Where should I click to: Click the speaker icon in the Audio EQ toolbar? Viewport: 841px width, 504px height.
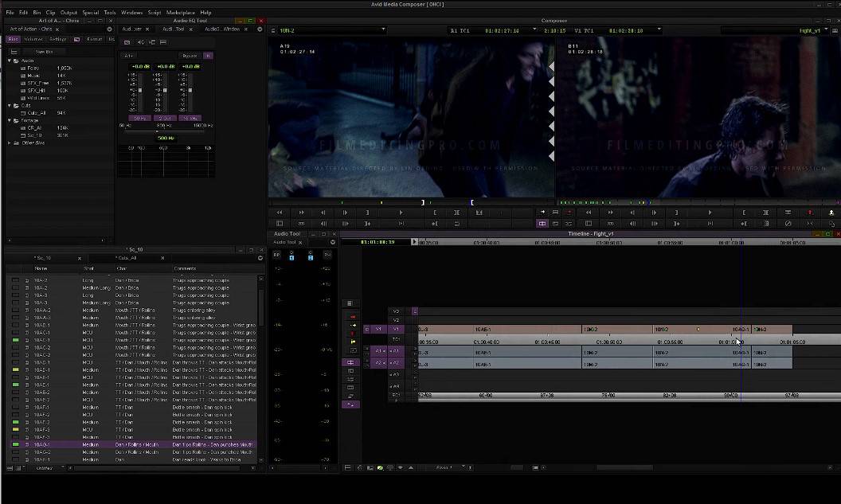(140, 42)
